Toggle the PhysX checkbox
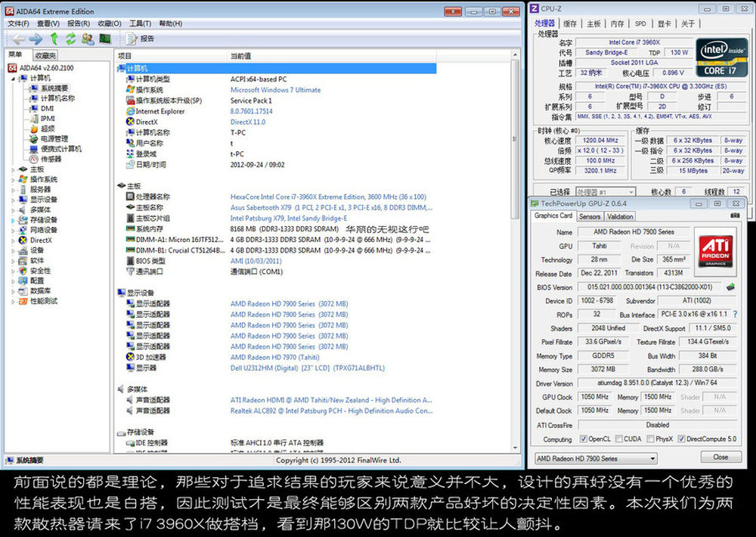The image size is (756, 537). pyautogui.click(x=650, y=439)
